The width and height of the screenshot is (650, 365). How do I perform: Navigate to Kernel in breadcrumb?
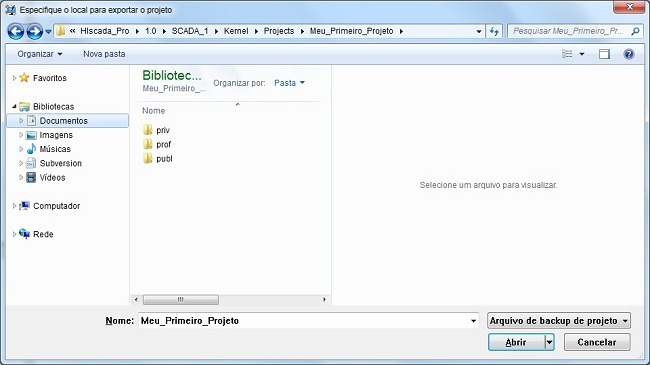[x=236, y=31]
